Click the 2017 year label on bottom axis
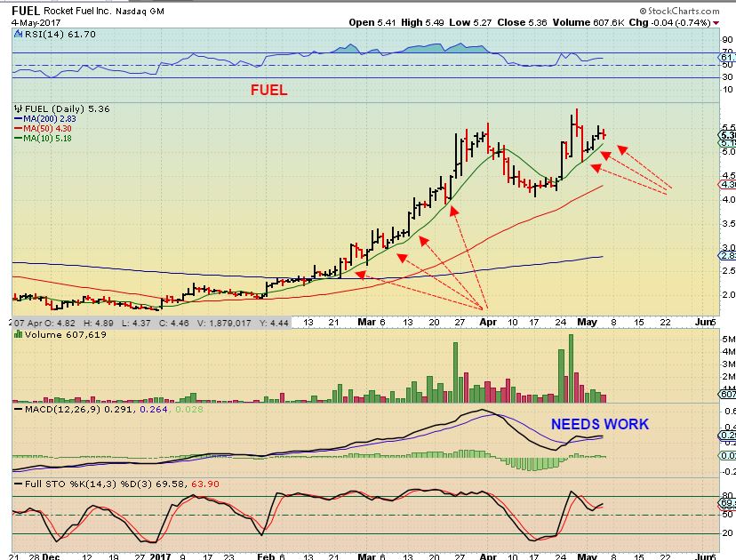Screen dimensions: 736x560 click(160, 556)
